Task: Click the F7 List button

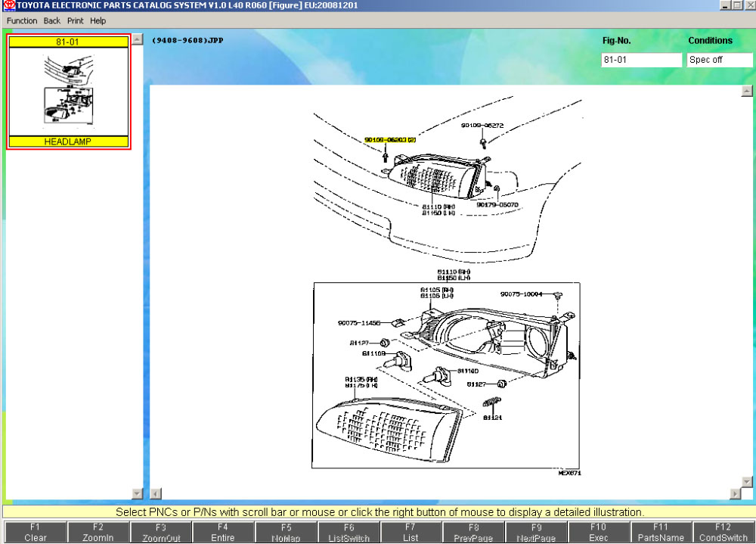Action: click(x=410, y=533)
